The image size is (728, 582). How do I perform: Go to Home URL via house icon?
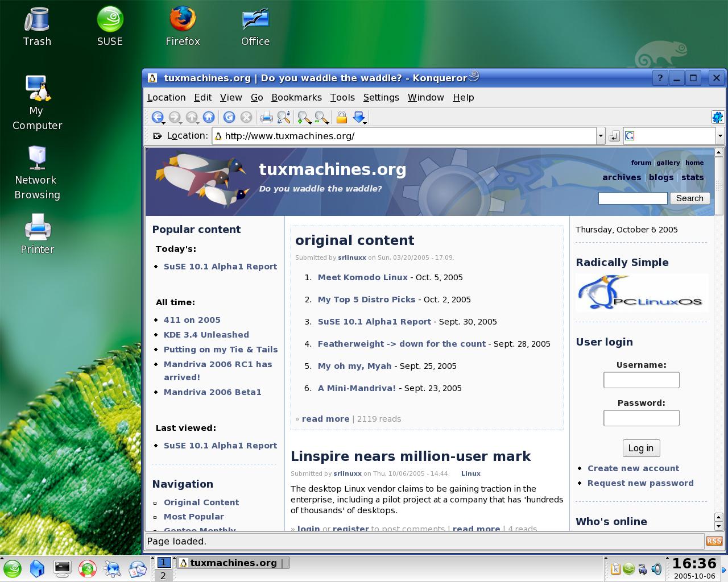tap(209, 117)
